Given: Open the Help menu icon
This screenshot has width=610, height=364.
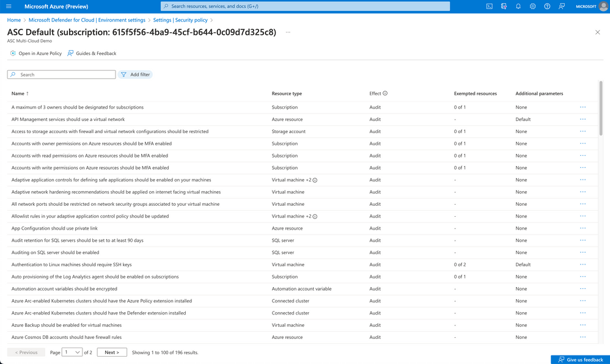Looking at the screenshot, I should coord(547,6).
